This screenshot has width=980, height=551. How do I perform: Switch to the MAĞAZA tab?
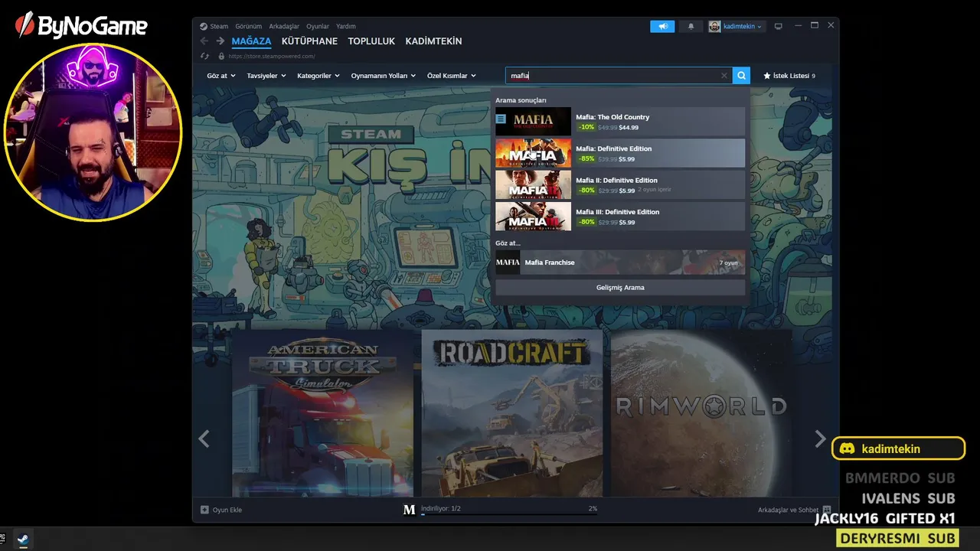251,41
